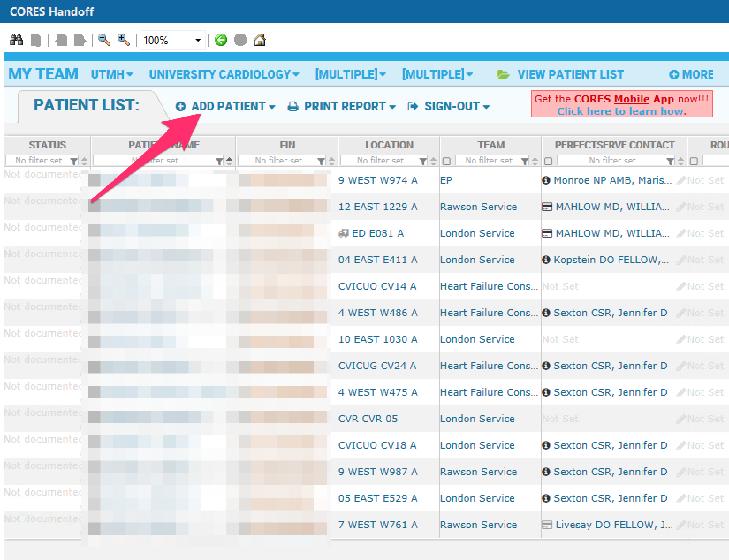Click the LOCATION filter input field
The image size is (729, 560).
tap(380, 161)
